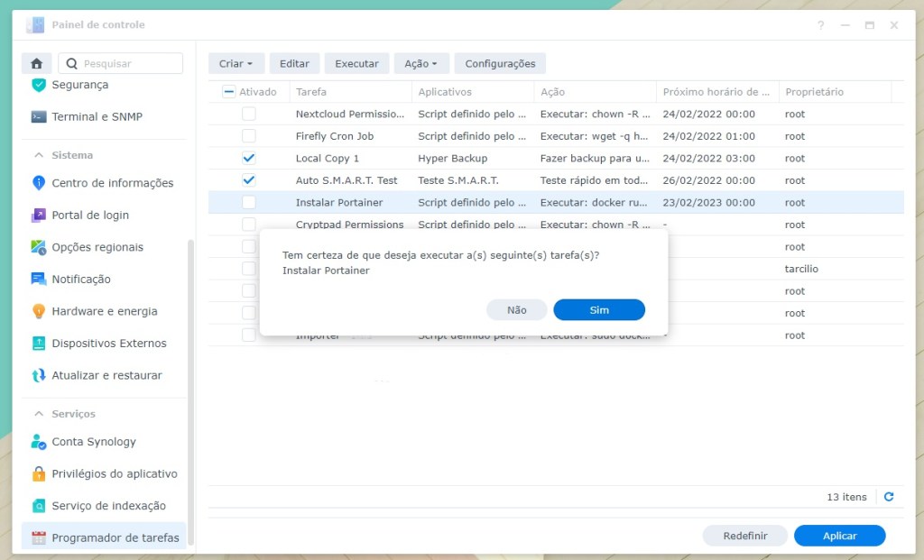Image resolution: width=924 pixels, height=560 pixels.
Task: Collapse the Sistema section
Action: (39, 155)
